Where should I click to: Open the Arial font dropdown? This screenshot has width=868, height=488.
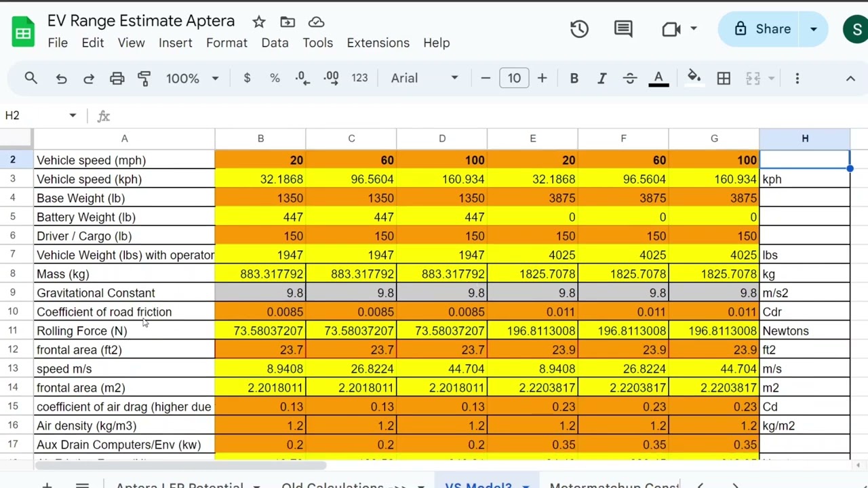[x=425, y=78]
